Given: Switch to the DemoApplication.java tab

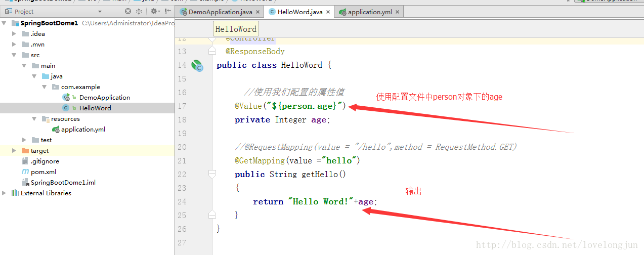Looking at the screenshot, I should [221, 12].
